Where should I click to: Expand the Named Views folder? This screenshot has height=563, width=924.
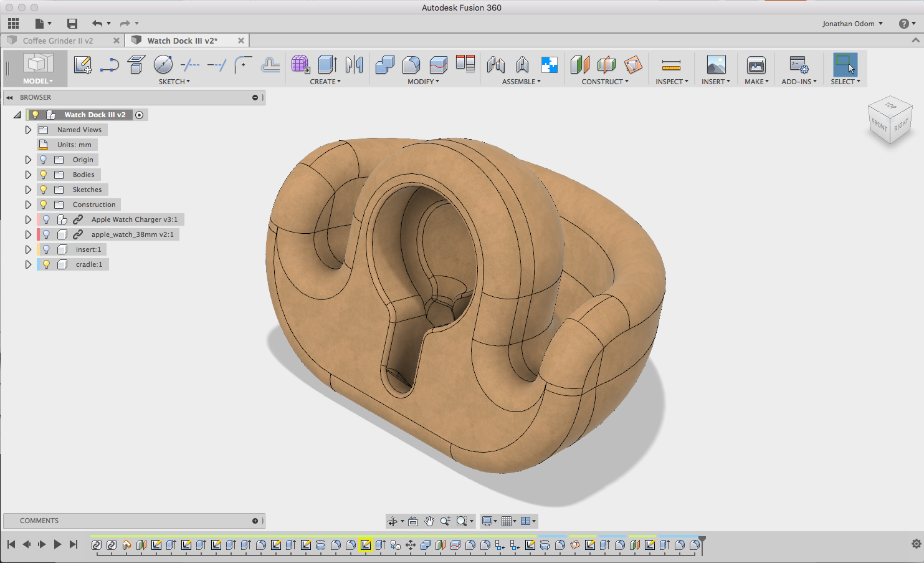click(x=28, y=130)
